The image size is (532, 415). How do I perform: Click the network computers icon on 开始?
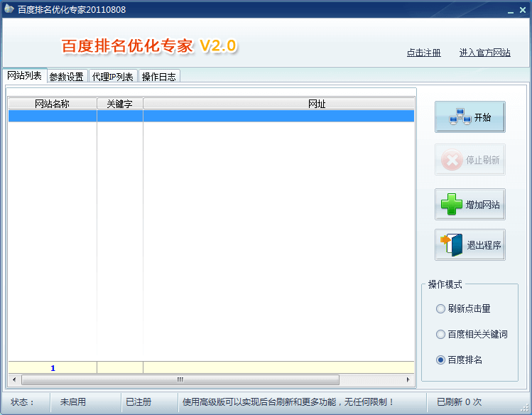coord(460,117)
